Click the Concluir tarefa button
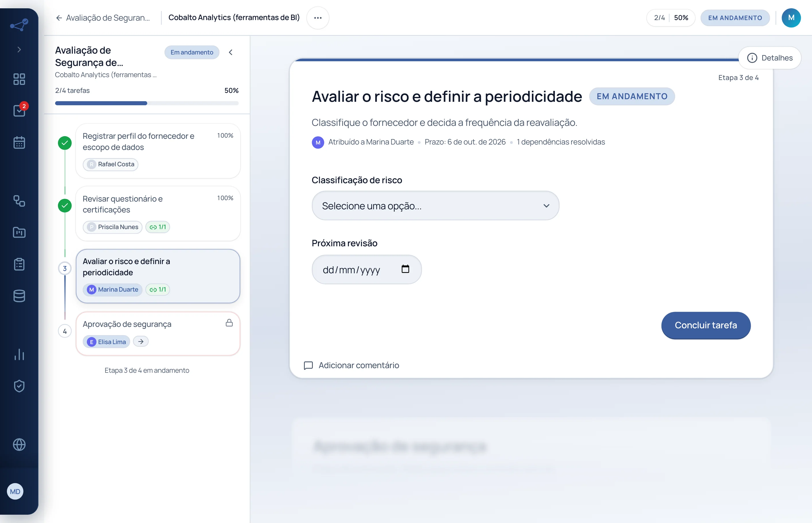This screenshot has height=523, width=812. pos(706,325)
